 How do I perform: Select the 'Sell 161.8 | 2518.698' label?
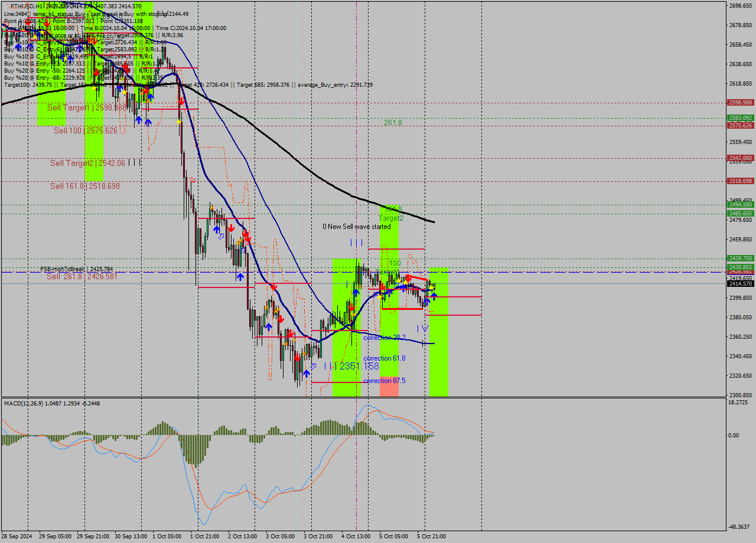pyautogui.click(x=85, y=186)
